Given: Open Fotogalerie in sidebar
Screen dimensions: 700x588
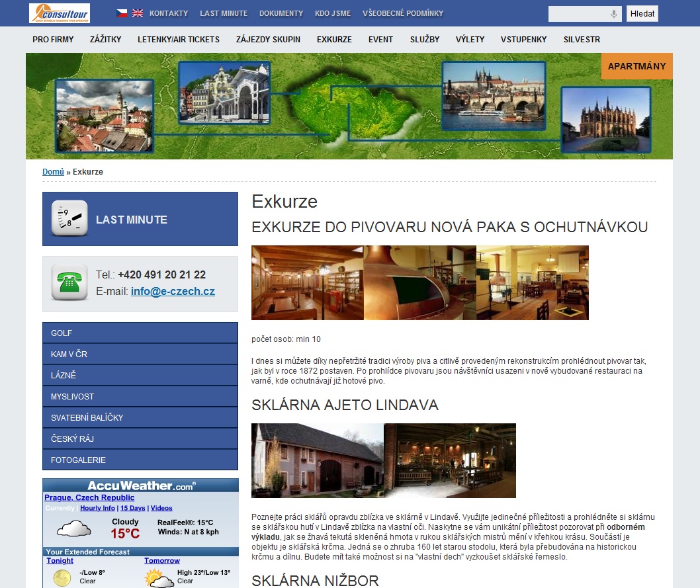Looking at the screenshot, I should 140,460.
